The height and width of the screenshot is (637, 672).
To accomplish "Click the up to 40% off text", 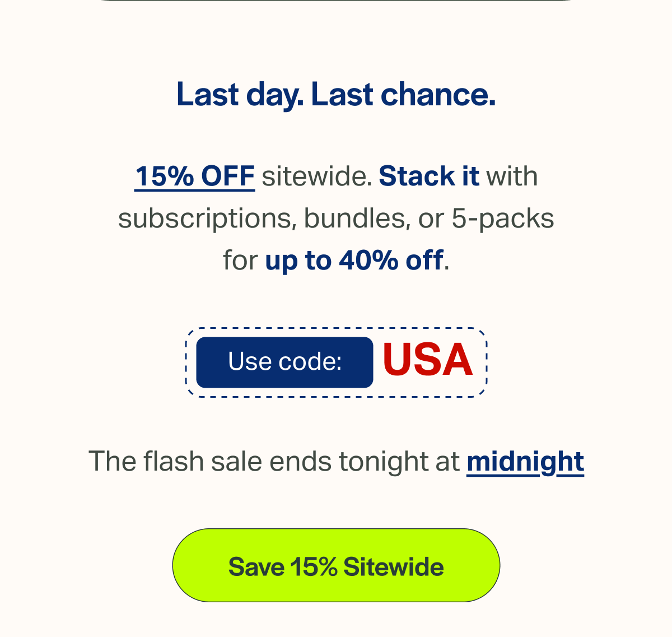I will pyautogui.click(x=353, y=260).
